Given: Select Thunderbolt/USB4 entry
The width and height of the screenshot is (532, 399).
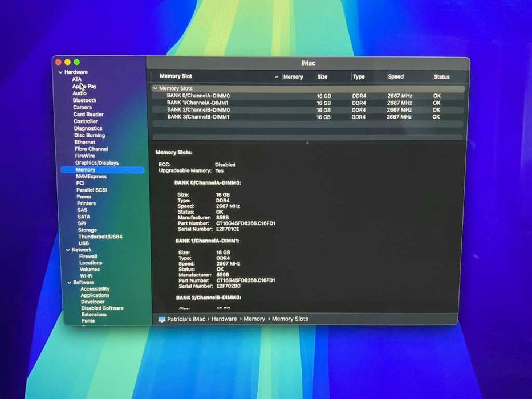Looking at the screenshot, I should pos(100,237).
